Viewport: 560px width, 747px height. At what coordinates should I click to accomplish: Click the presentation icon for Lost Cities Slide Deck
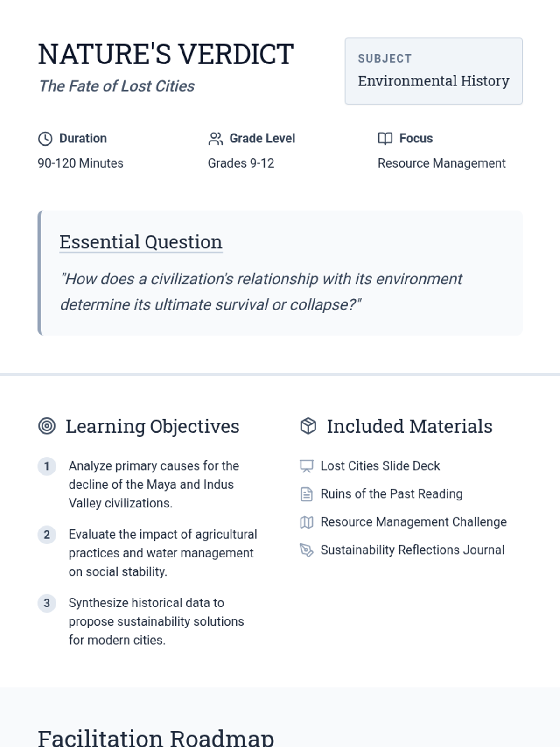pyautogui.click(x=307, y=466)
